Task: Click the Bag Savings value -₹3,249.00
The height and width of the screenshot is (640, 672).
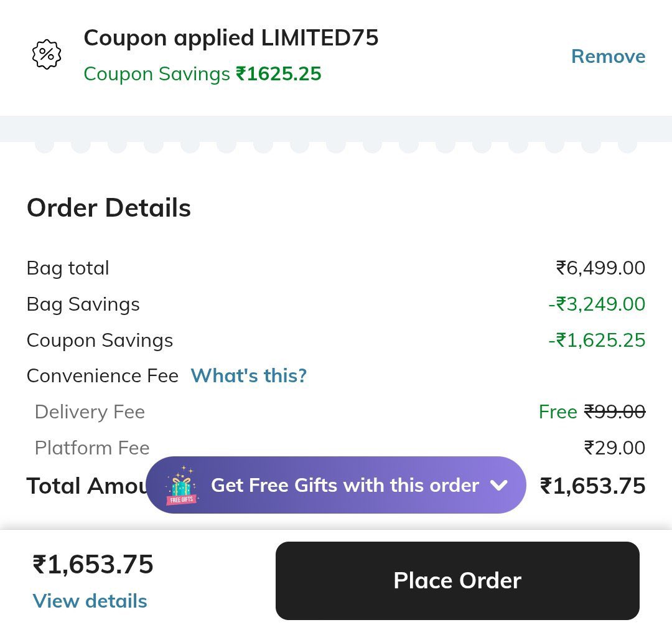Action: (x=597, y=304)
